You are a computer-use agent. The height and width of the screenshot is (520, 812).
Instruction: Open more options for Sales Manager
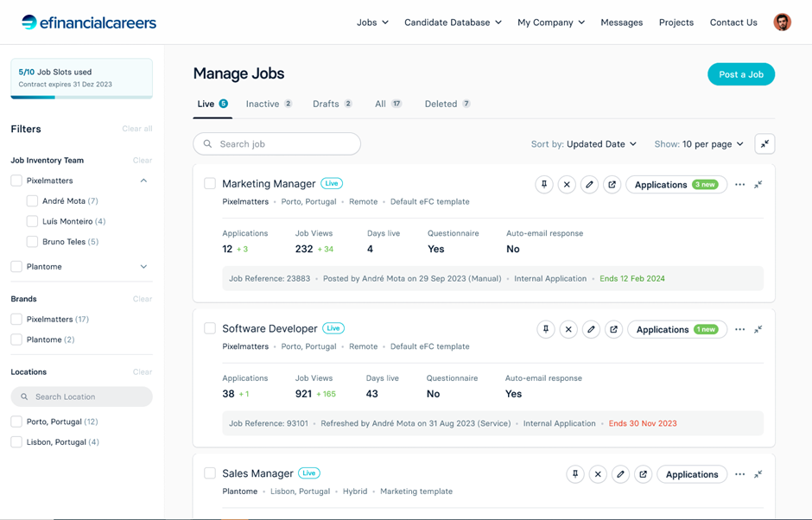coord(740,474)
